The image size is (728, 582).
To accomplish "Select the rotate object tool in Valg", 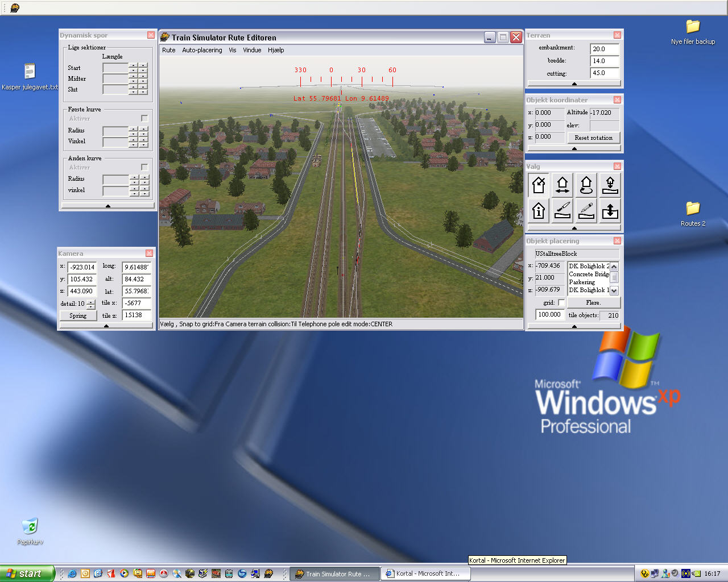I will point(586,185).
